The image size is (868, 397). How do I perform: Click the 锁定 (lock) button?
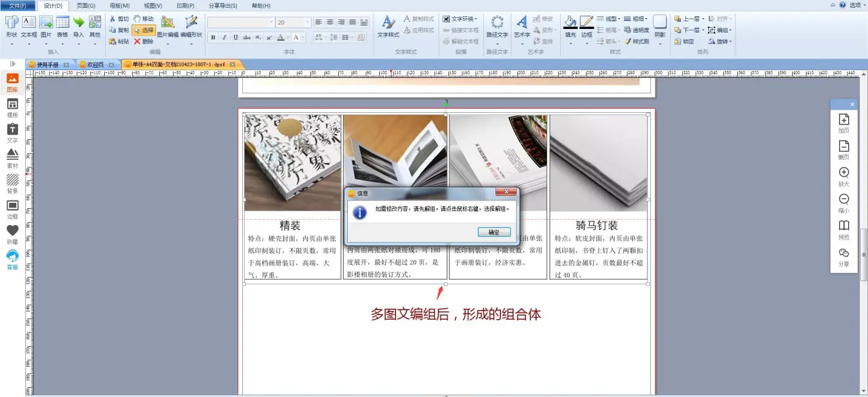pos(684,42)
